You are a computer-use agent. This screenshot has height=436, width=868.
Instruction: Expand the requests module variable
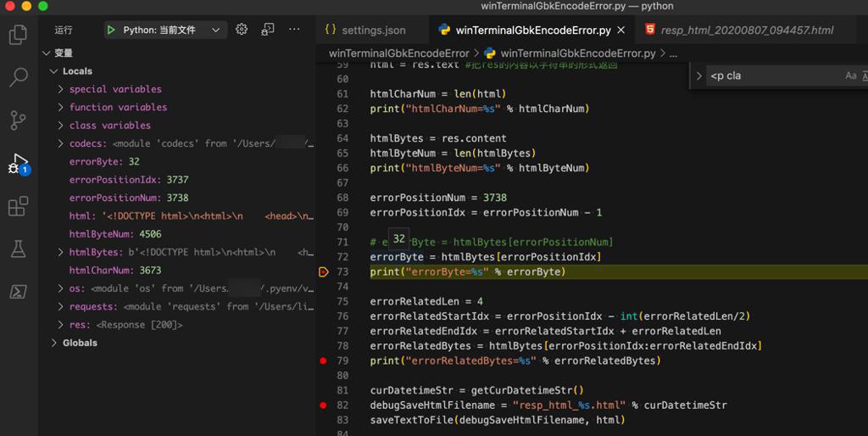[x=60, y=306]
